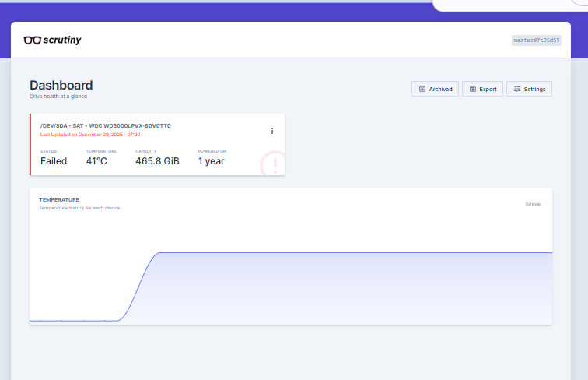Click the "scrutiny" brand name text

point(62,40)
